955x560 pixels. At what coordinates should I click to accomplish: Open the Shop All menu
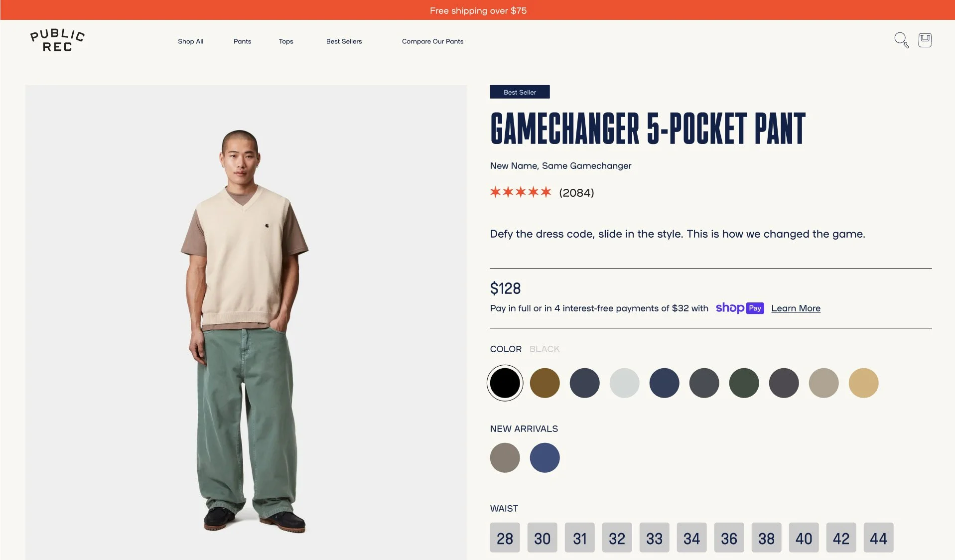pos(191,41)
